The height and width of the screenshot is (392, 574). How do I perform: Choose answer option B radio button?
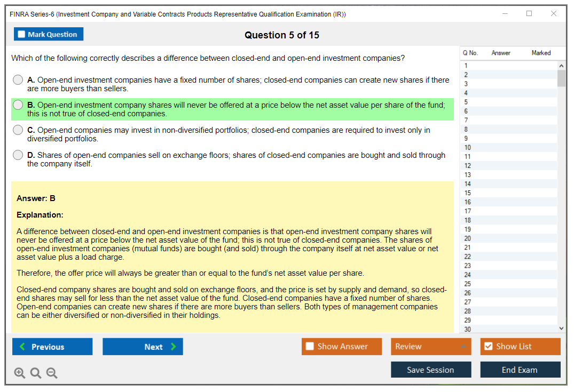coord(18,105)
